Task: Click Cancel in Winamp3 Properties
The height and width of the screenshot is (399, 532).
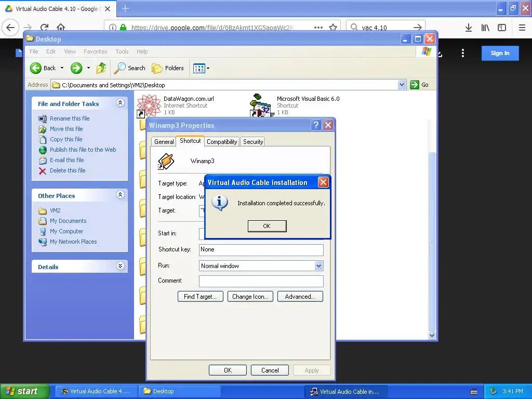Action: pos(270,370)
